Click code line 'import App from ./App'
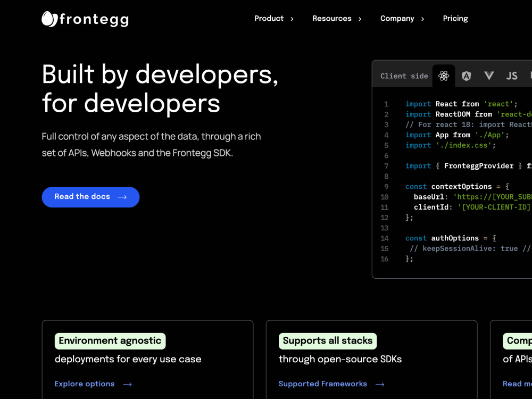The width and height of the screenshot is (532, 399). [456, 135]
